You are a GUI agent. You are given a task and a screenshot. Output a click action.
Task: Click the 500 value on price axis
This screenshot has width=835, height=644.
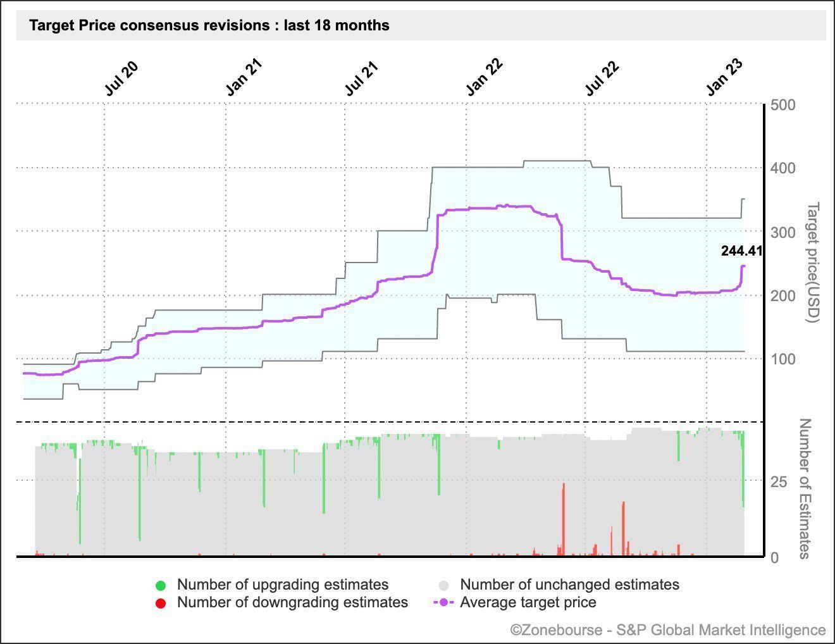pos(783,105)
